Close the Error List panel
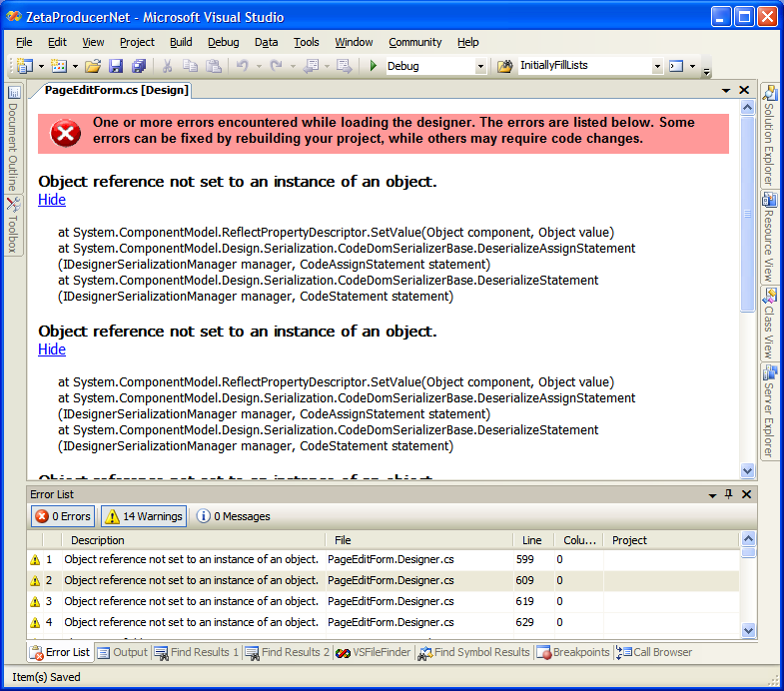 (x=746, y=494)
